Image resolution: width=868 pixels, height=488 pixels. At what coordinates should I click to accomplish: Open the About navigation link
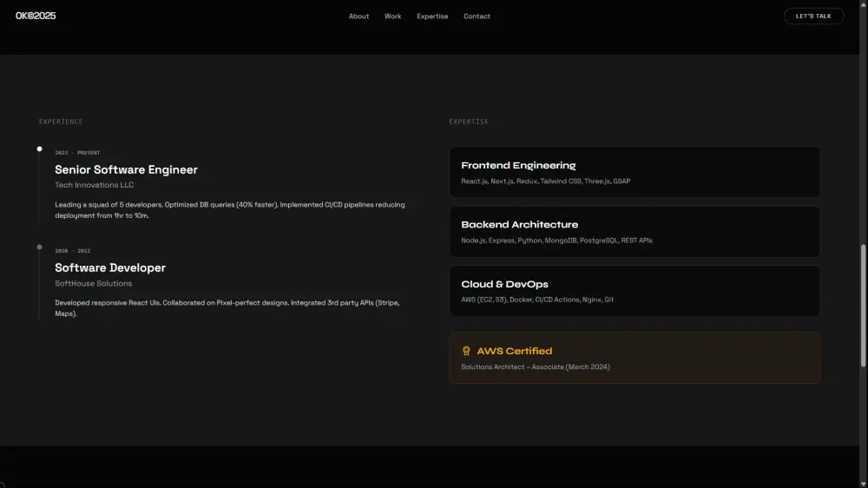[358, 16]
